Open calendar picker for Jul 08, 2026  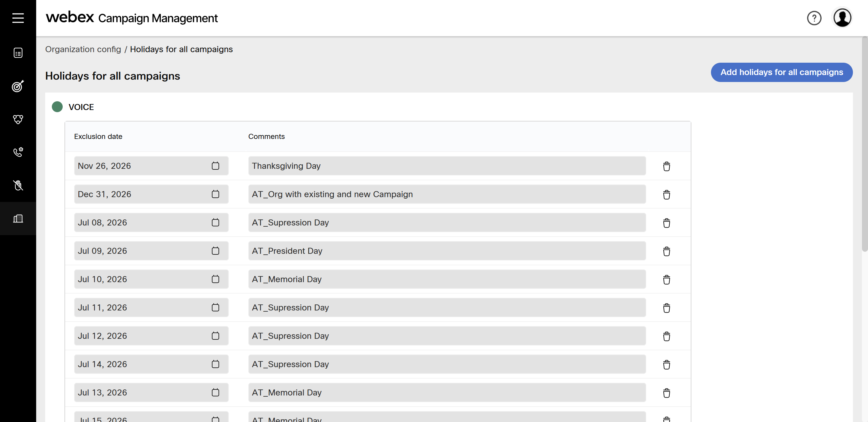coord(215,222)
